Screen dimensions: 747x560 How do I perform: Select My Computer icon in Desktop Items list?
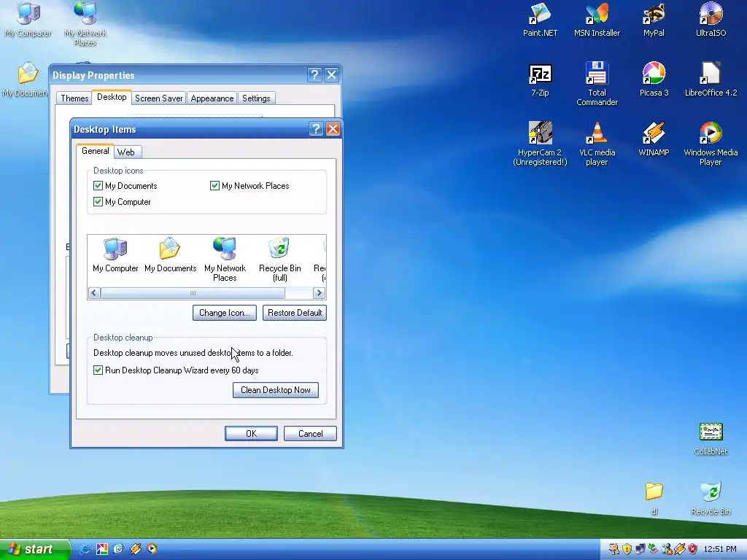[115, 256]
